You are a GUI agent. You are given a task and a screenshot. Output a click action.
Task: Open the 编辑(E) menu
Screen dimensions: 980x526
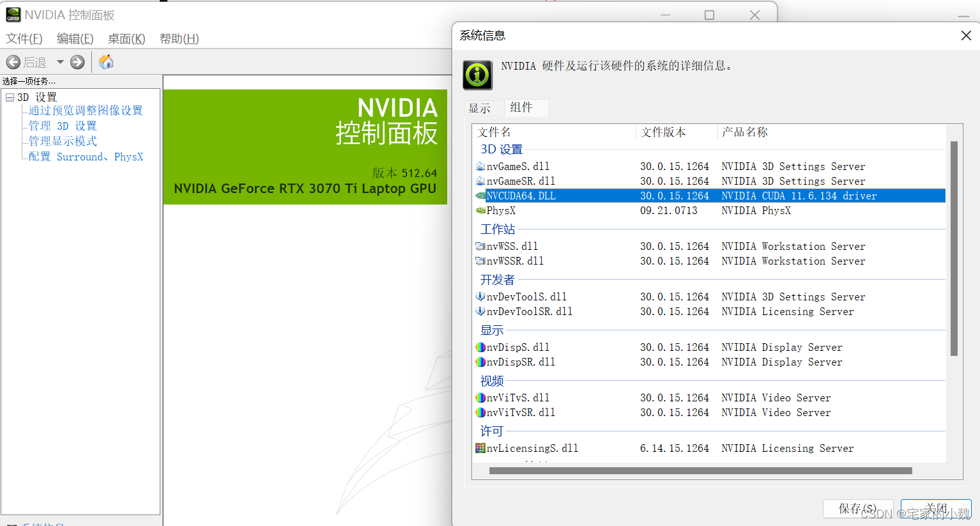[75, 39]
